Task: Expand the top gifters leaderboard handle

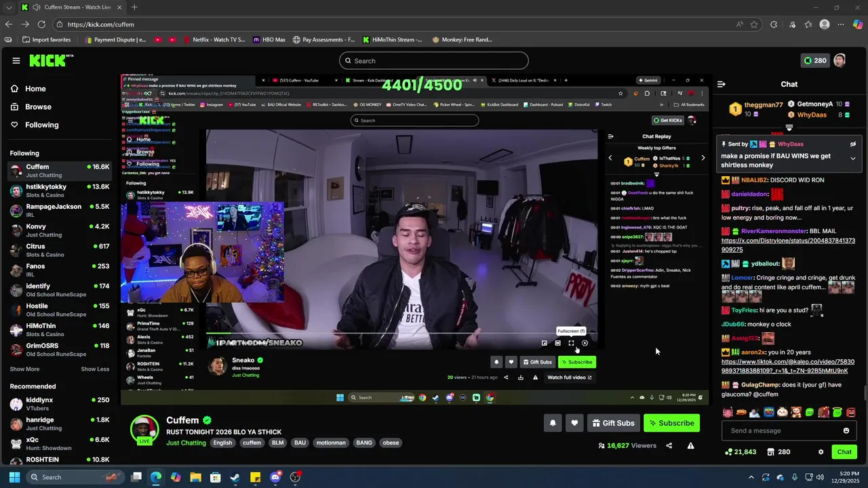Action: pyautogui.click(x=789, y=127)
